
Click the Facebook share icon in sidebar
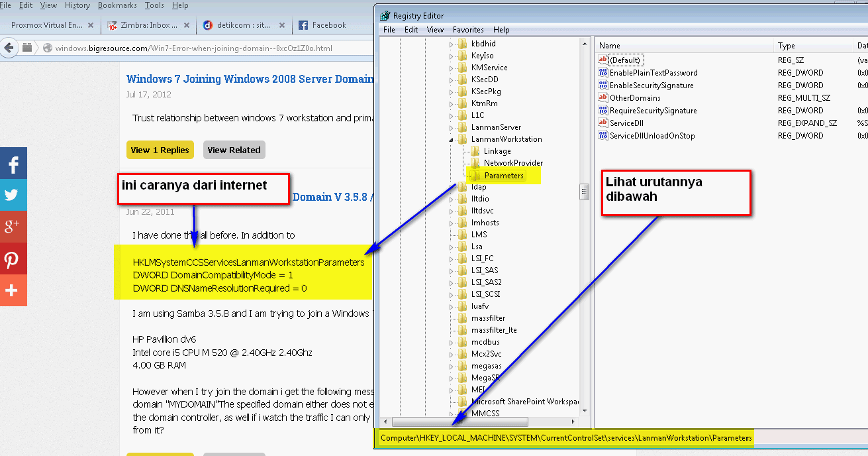pos(13,163)
